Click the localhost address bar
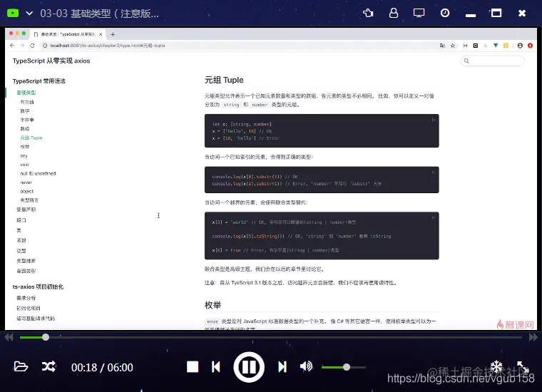542x392 pixels. tap(238, 45)
